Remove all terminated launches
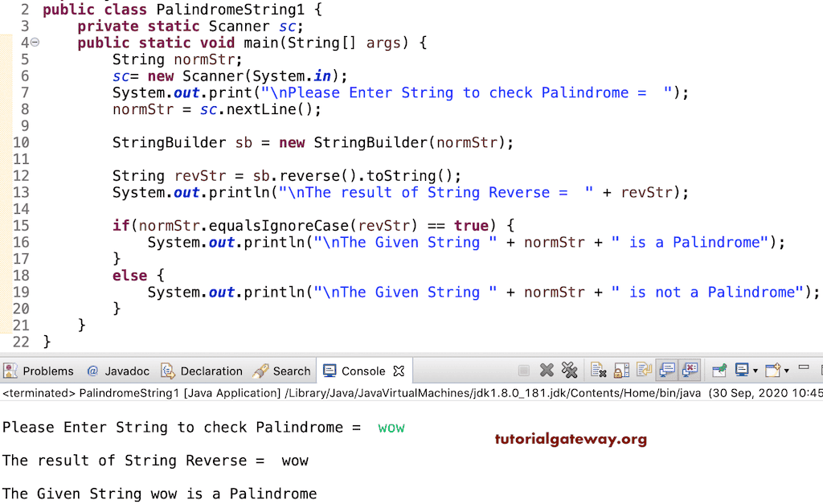This screenshot has height=504, width=823. (570, 370)
